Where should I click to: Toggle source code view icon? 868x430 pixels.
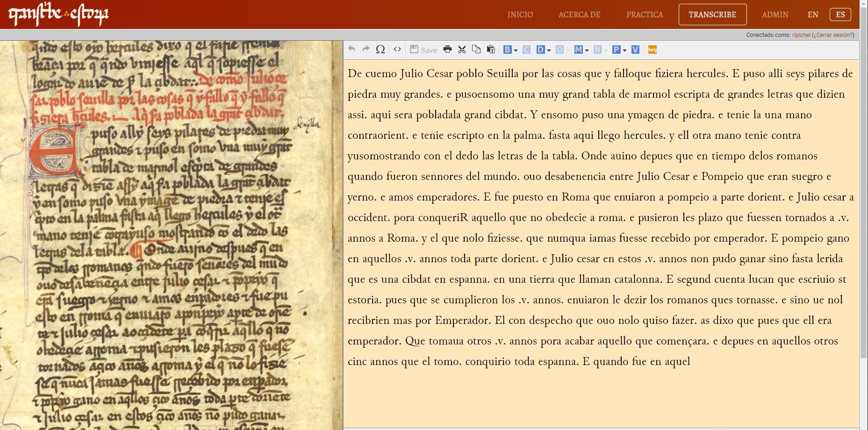click(x=397, y=50)
